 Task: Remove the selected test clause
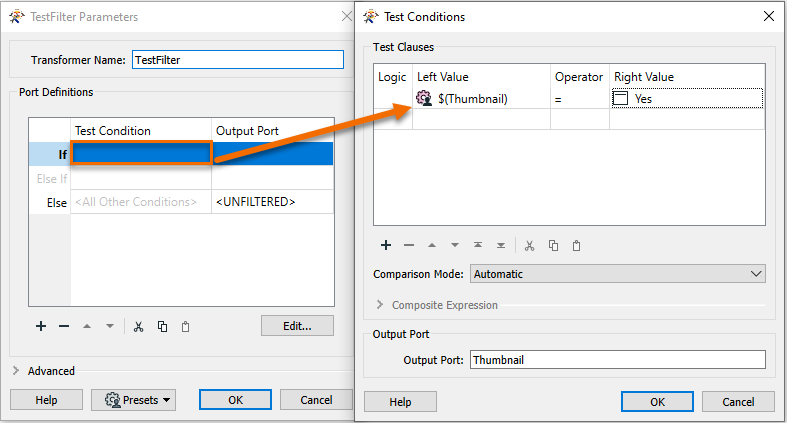(409, 245)
